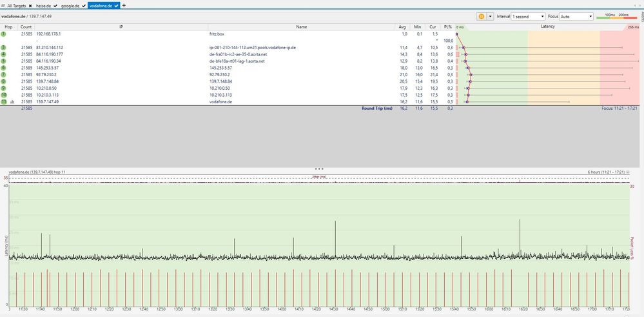Open the Interval dropdown showing 1 second
This screenshot has width=644, height=317.
coord(527,16)
